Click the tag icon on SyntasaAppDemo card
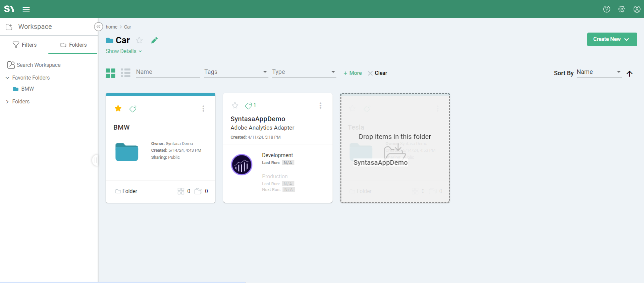The image size is (644, 283). [248, 106]
